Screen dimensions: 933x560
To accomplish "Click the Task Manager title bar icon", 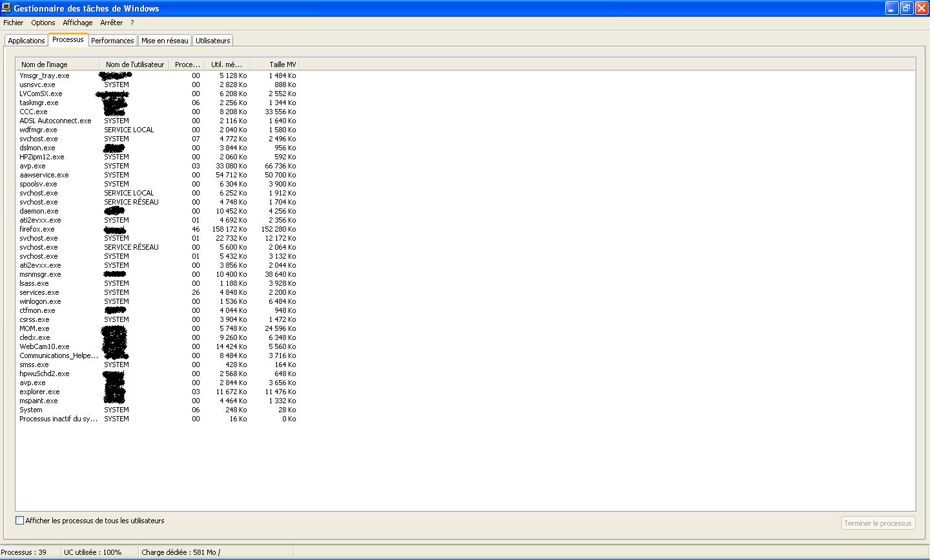I will coord(6,8).
